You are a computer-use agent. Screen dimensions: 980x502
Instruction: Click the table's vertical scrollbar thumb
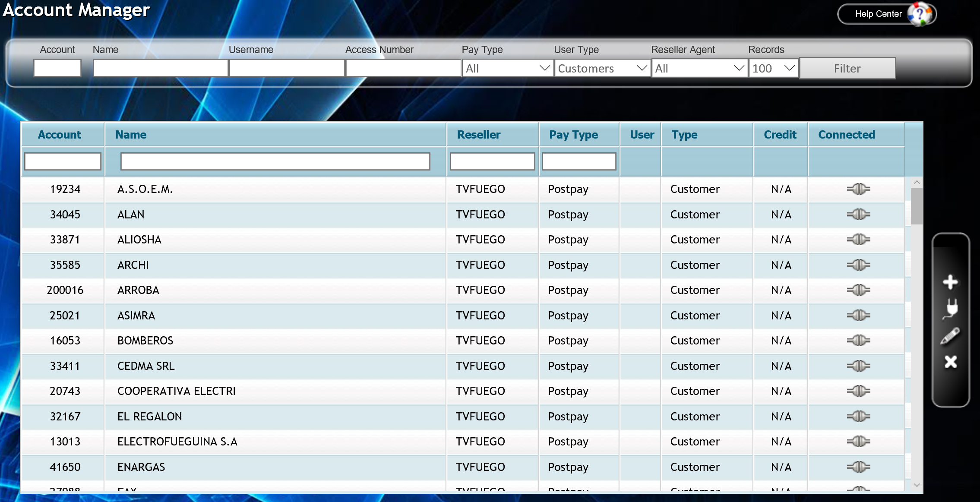[x=917, y=206]
